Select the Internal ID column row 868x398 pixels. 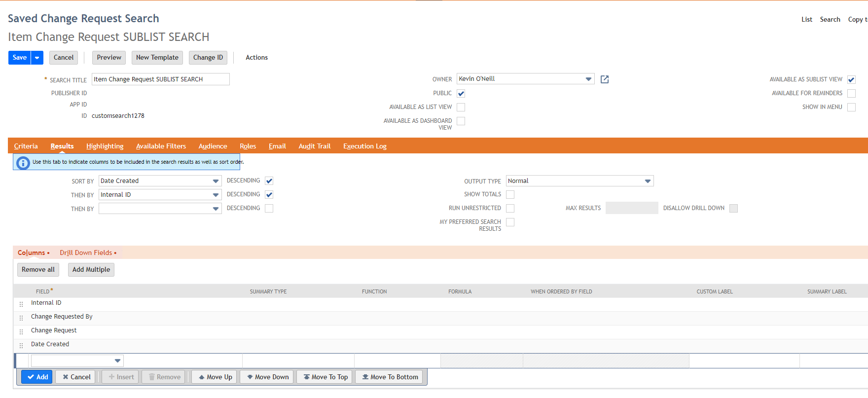[441, 303]
